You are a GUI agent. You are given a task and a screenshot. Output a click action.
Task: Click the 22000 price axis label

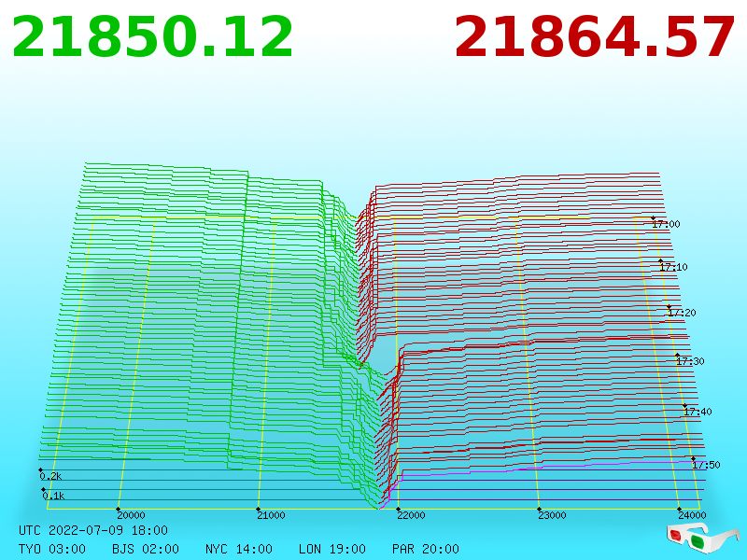(411, 515)
